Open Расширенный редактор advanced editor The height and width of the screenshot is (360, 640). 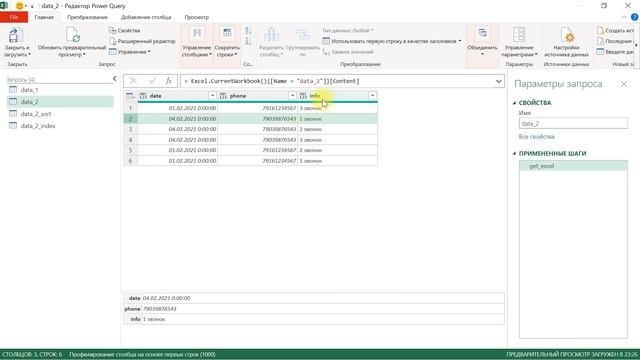tap(142, 41)
